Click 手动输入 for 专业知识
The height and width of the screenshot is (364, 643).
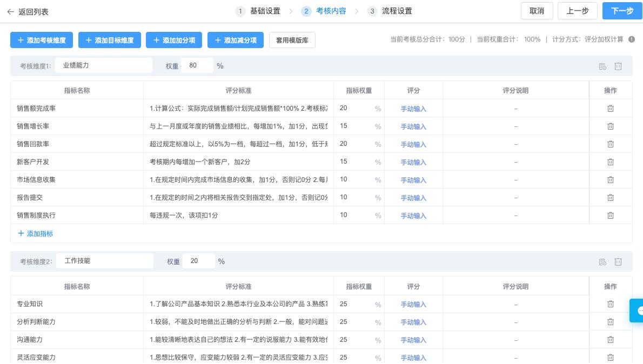click(x=413, y=304)
